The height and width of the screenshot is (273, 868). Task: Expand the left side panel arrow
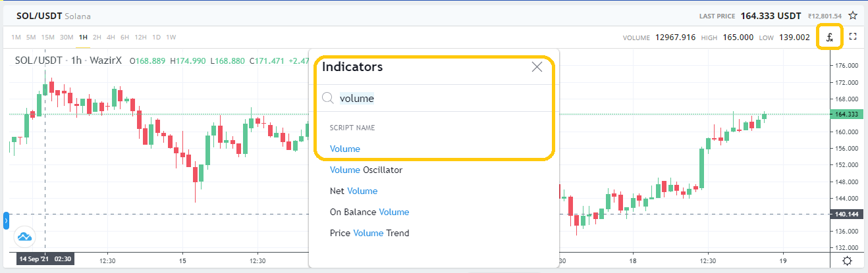(x=6, y=220)
